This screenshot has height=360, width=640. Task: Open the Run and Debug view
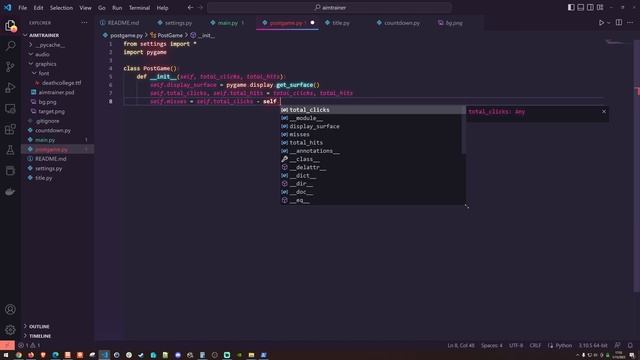[x=10, y=87]
